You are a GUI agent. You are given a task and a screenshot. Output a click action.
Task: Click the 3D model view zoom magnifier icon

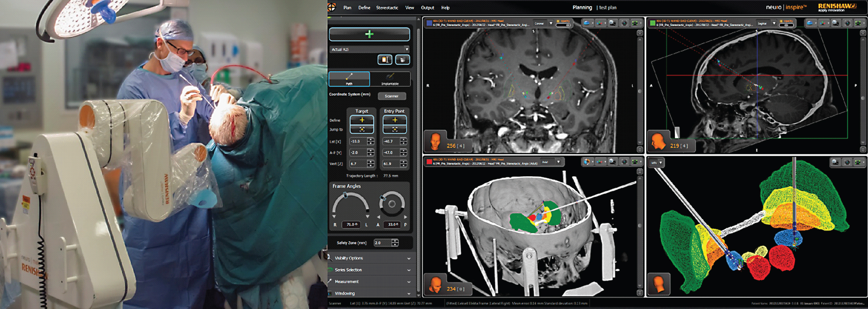(835, 162)
